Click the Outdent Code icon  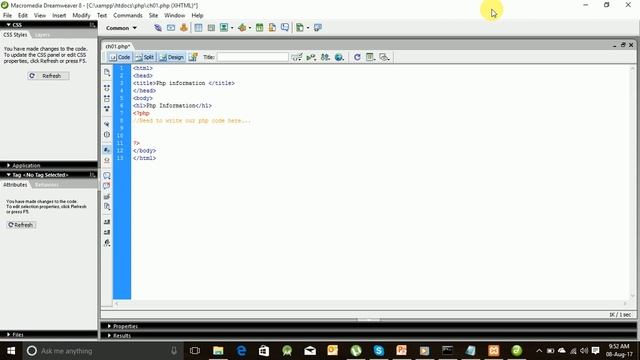[107, 232]
